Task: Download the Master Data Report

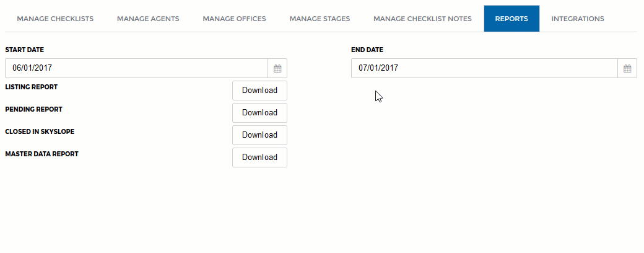Action: pos(259,157)
